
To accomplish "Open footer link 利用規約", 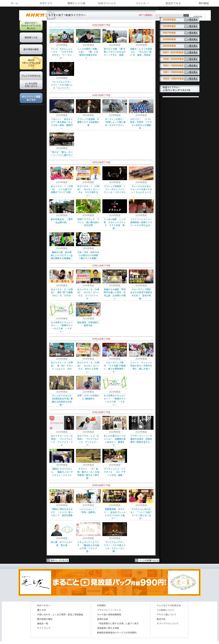I will (101, 606).
